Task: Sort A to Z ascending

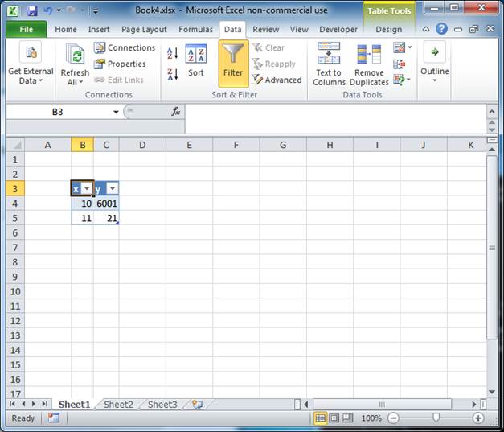Action: click(x=173, y=53)
